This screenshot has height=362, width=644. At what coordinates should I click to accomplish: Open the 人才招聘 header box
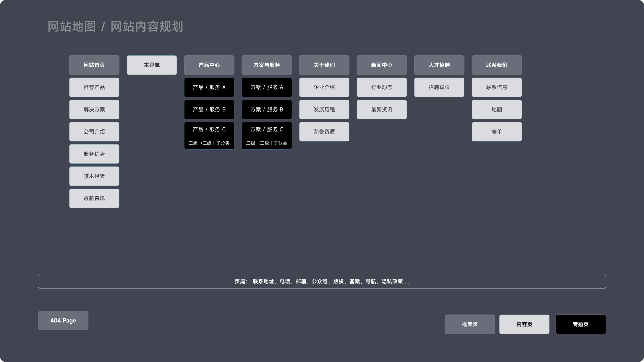click(x=439, y=65)
